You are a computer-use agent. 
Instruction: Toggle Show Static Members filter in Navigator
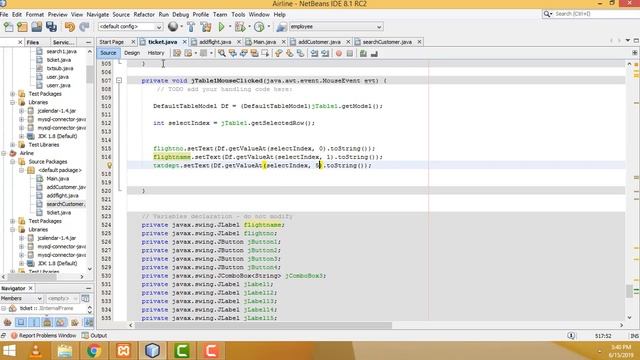(x=34, y=322)
